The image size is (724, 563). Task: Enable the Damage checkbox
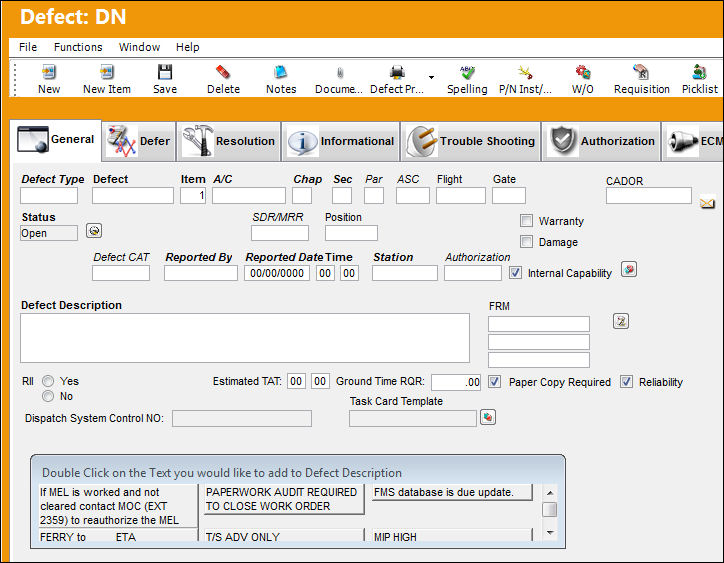526,241
